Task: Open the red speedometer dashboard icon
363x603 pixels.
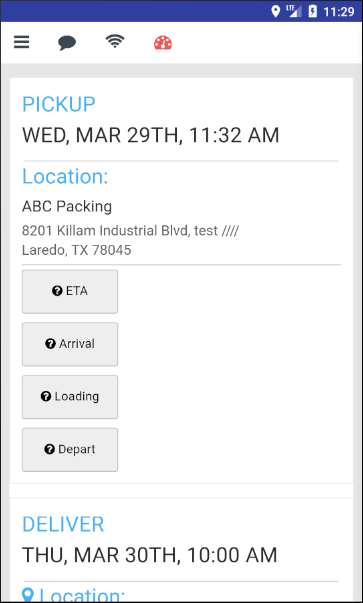Action: point(163,43)
